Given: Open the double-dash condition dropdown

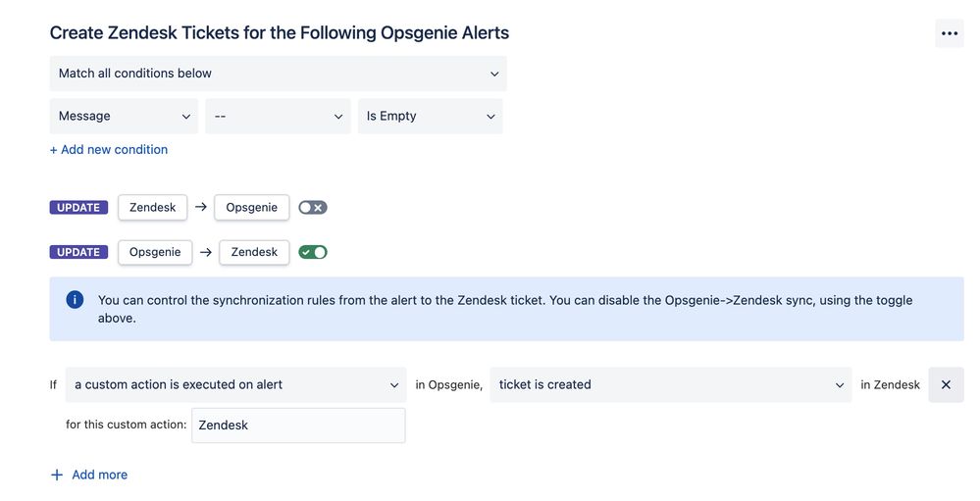Looking at the screenshot, I should pyautogui.click(x=279, y=117).
